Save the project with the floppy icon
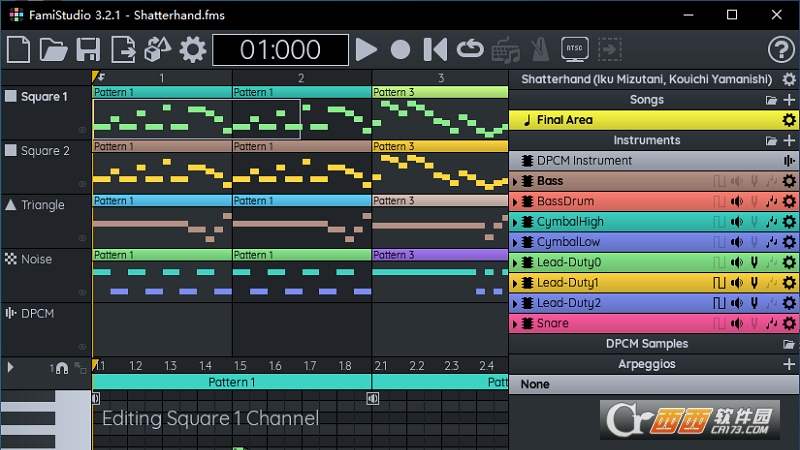Viewport: 800px width, 450px height. (88, 49)
